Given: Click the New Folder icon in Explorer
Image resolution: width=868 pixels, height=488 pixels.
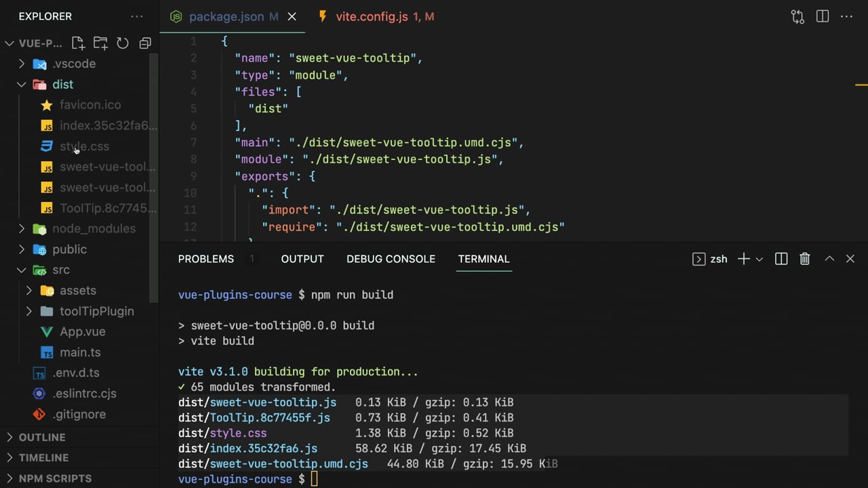Looking at the screenshot, I should 100,43.
